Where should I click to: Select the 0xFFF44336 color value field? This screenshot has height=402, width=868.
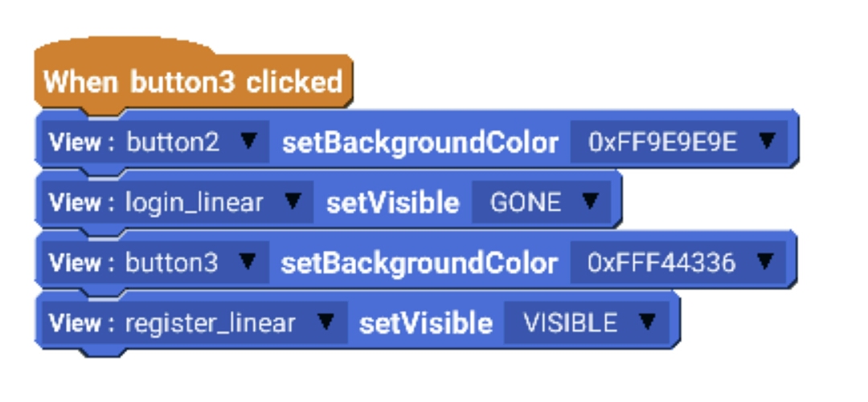click(x=678, y=262)
